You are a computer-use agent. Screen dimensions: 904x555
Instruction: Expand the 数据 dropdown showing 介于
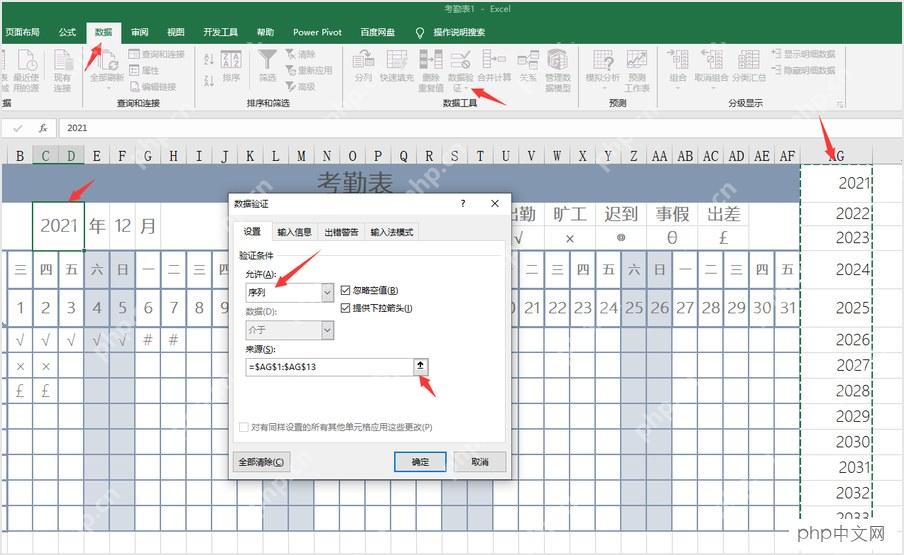327,330
